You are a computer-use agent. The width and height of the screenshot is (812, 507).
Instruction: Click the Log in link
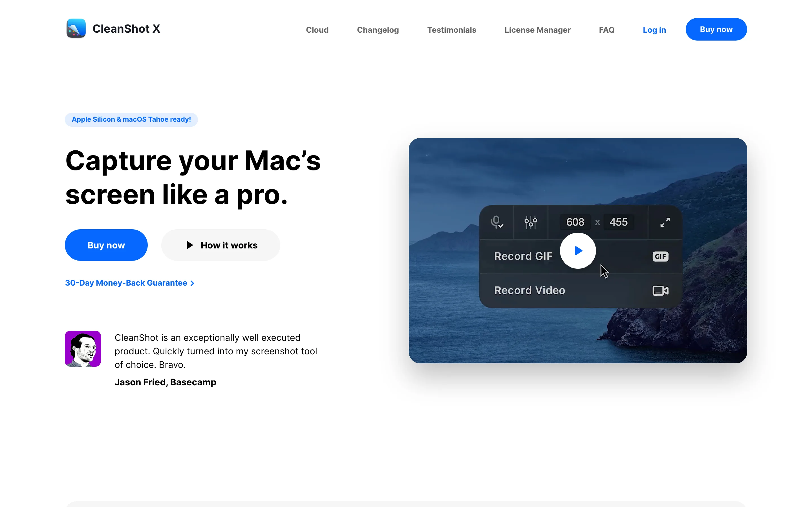pyautogui.click(x=654, y=30)
